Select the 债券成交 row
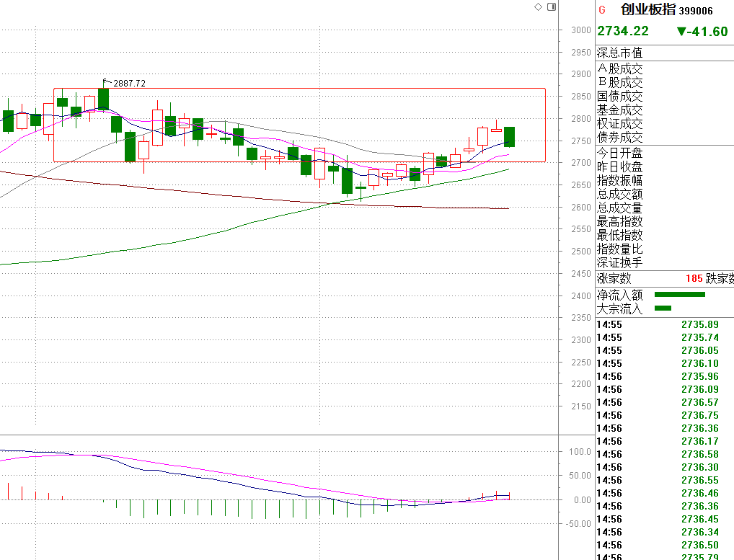This screenshot has height=560, width=734. click(665, 137)
